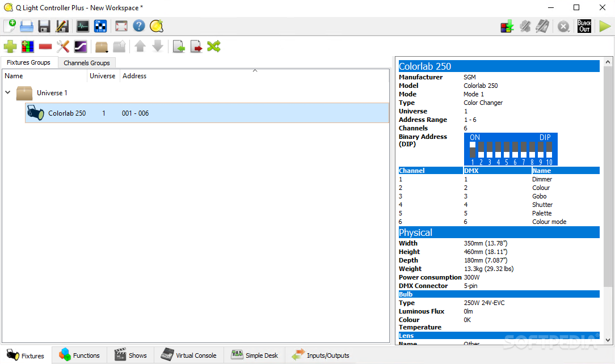
Task: Click the DIP switch address graphic
Action: (x=511, y=149)
